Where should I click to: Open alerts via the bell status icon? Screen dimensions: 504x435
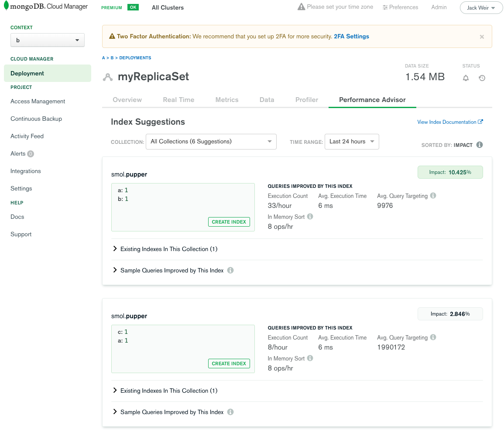(466, 78)
